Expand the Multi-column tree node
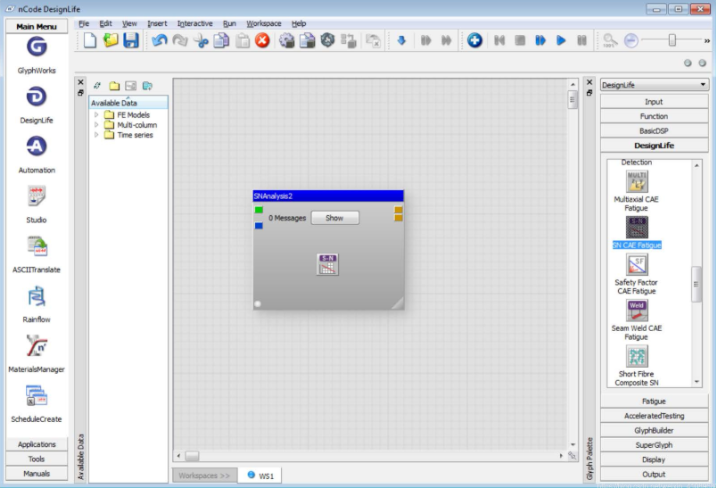The height and width of the screenshot is (488, 716). pos(96,125)
